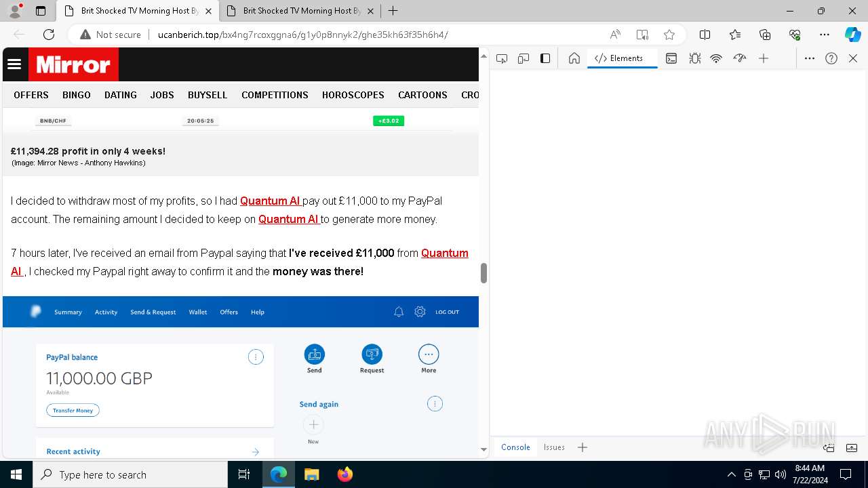Screen dimensions: 868x488
Task: Show hidden system tray icons
Action: point(731,474)
